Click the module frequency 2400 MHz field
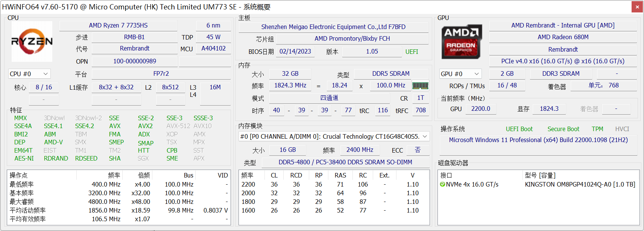 (x=360, y=150)
